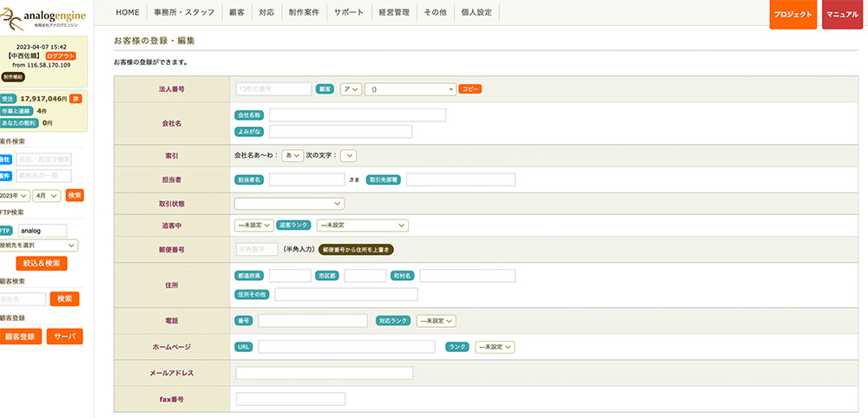Focus the 郵便番号 半角数字 field
The image size is (868, 418).
coord(257,250)
